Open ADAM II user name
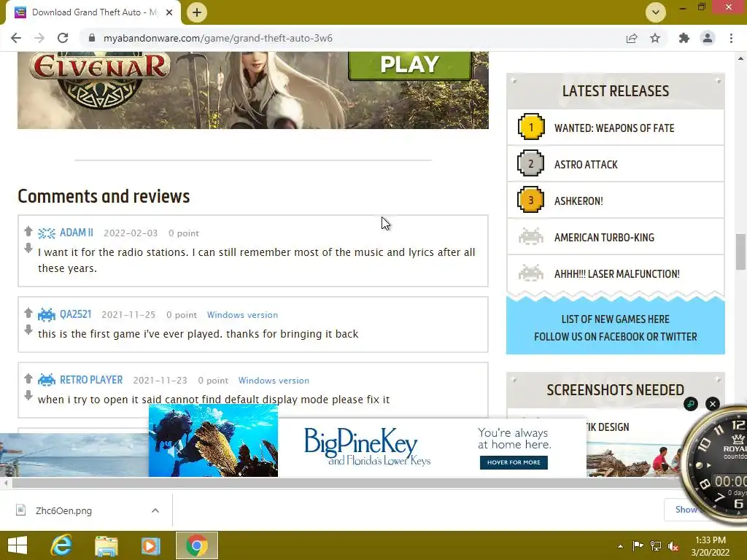 click(76, 233)
